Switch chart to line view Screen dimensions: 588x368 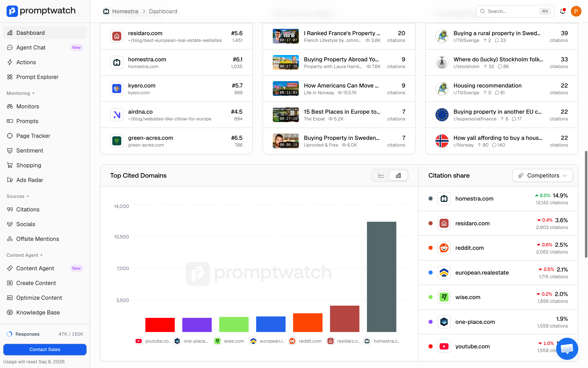(x=381, y=175)
